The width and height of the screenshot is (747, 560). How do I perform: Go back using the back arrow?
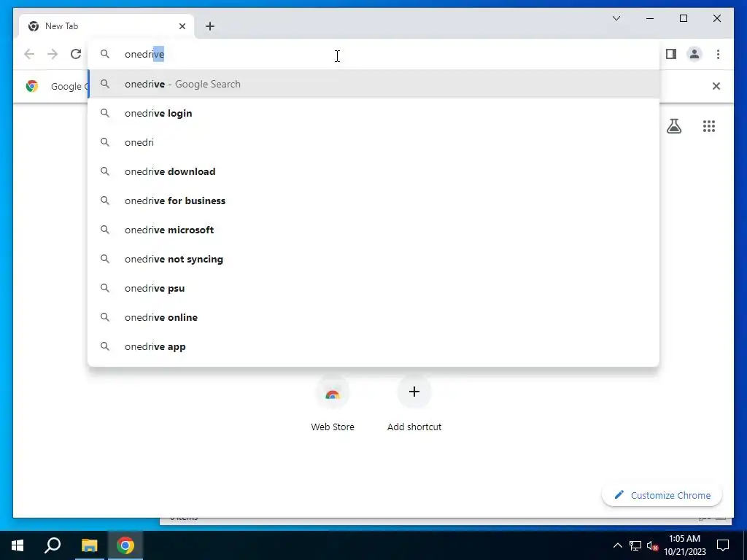tap(29, 54)
